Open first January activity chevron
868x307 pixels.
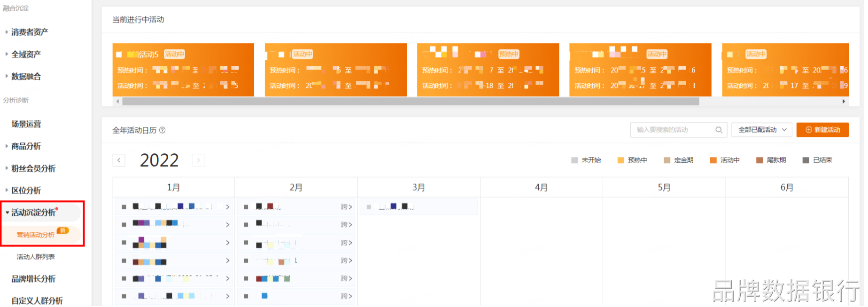point(228,207)
